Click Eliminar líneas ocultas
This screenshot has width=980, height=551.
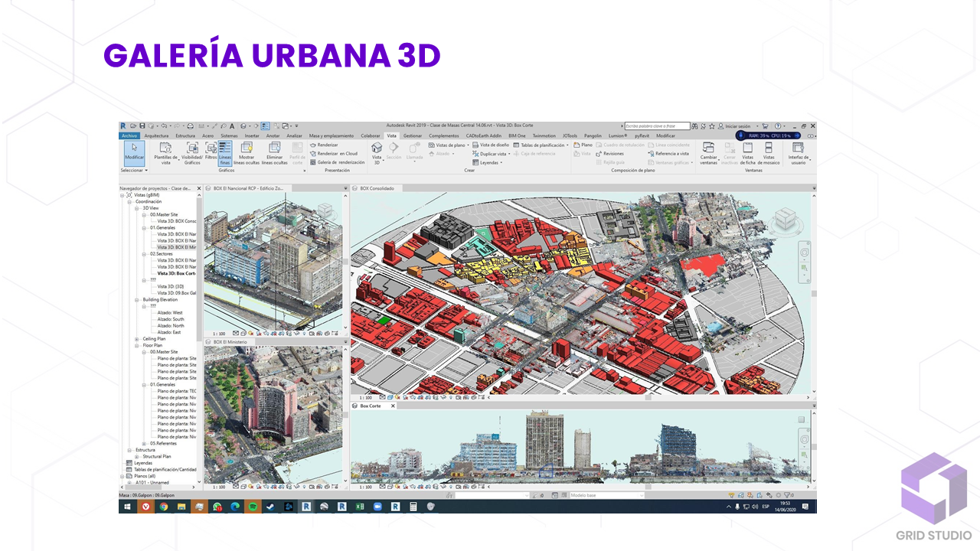click(x=274, y=153)
